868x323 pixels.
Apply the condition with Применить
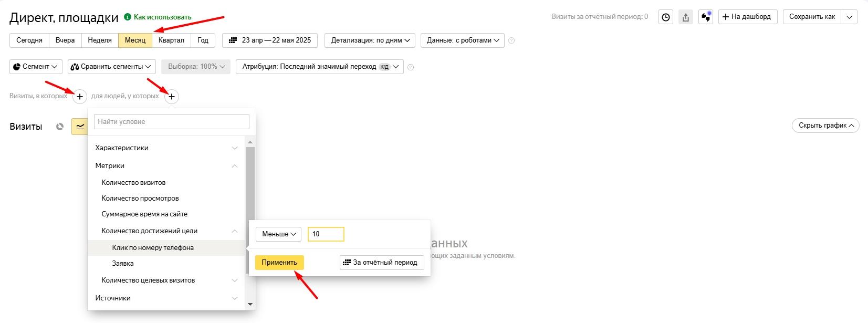click(279, 263)
